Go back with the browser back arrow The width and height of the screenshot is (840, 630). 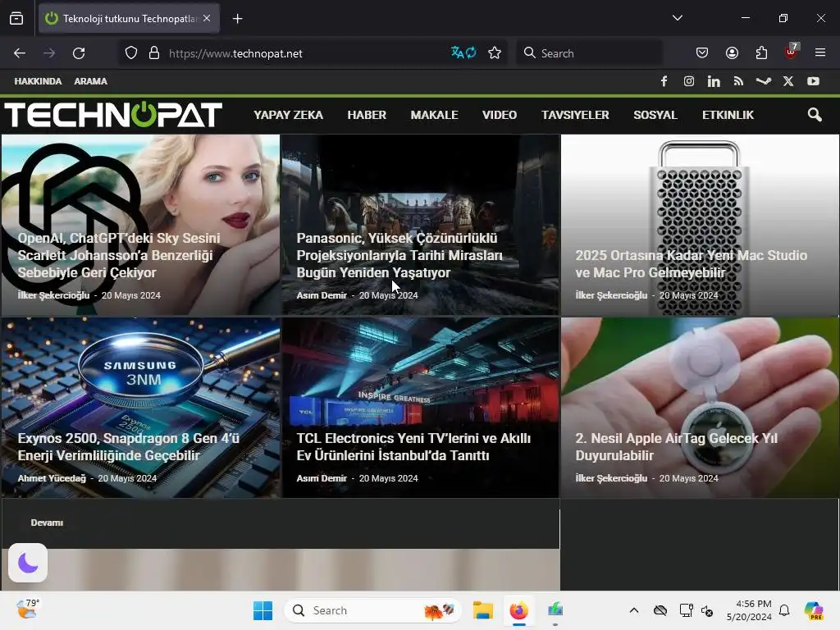click(x=20, y=53)
